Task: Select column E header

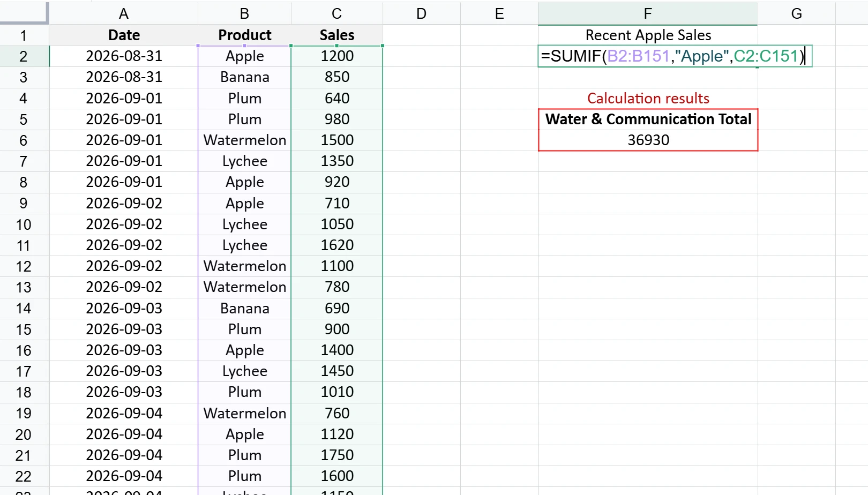Action: (x=499, y=13)
